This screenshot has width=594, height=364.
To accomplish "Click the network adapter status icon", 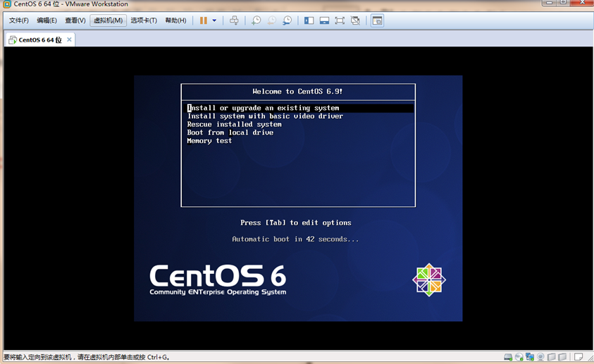I will pos(530,357).
